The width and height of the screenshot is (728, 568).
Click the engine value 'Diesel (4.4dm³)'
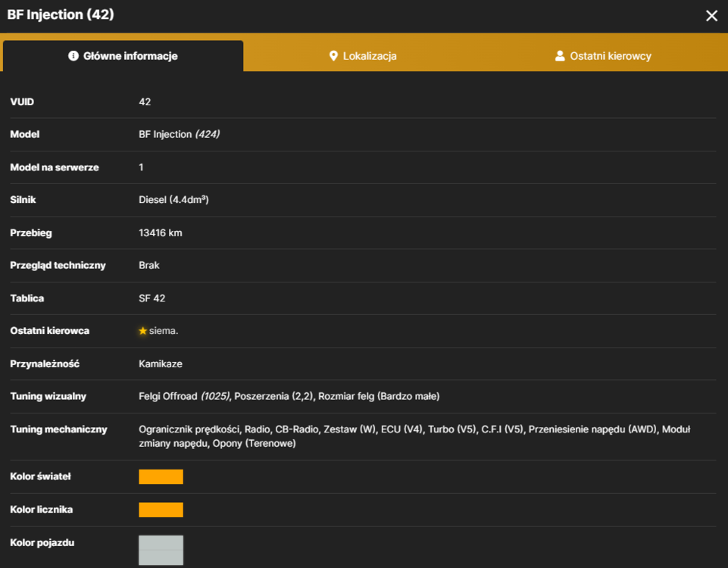point(173,200)
